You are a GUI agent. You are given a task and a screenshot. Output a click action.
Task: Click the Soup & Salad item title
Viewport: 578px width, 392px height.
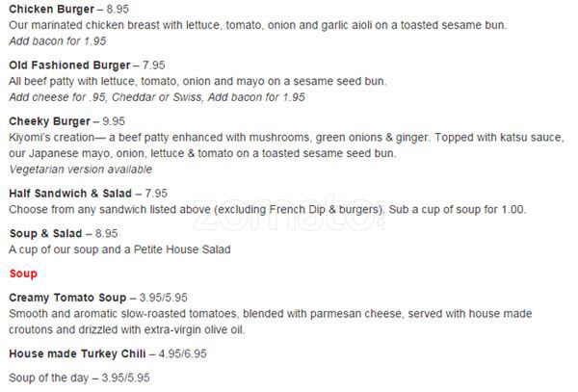[46, 233]
